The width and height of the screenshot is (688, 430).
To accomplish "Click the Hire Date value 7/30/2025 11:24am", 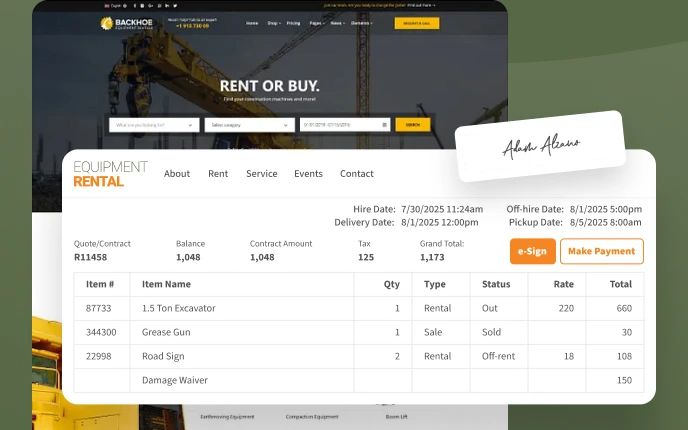I will (x=442, y=209).
